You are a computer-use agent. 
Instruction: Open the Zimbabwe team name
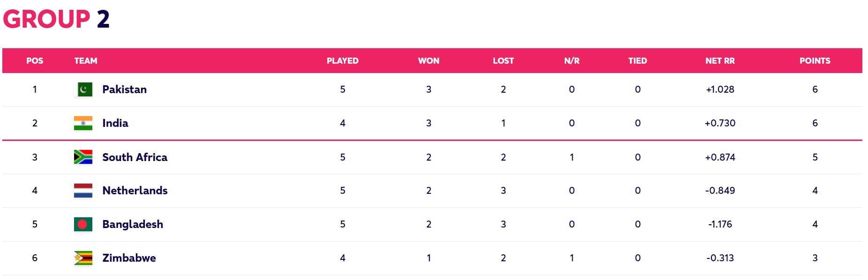coord(129,258)
